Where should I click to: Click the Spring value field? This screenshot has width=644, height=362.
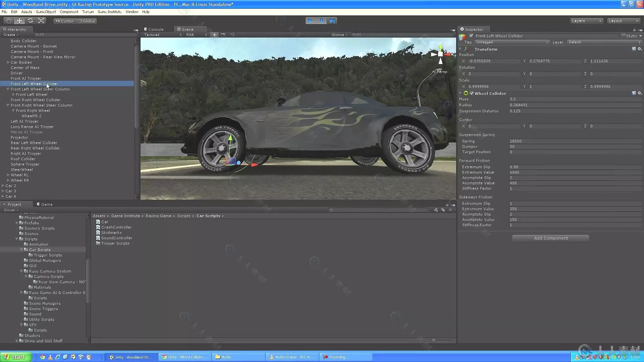click(x=575, y=141)
